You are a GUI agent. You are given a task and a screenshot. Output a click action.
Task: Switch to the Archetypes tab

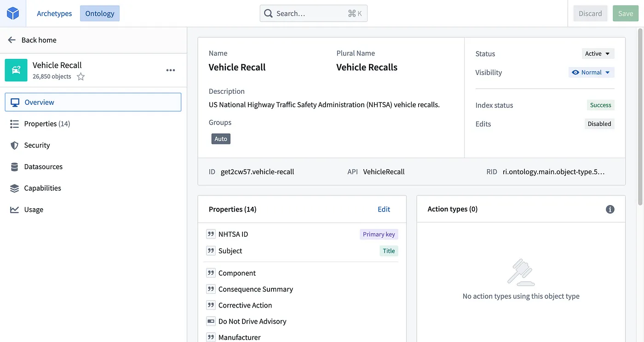coord(54,13)
